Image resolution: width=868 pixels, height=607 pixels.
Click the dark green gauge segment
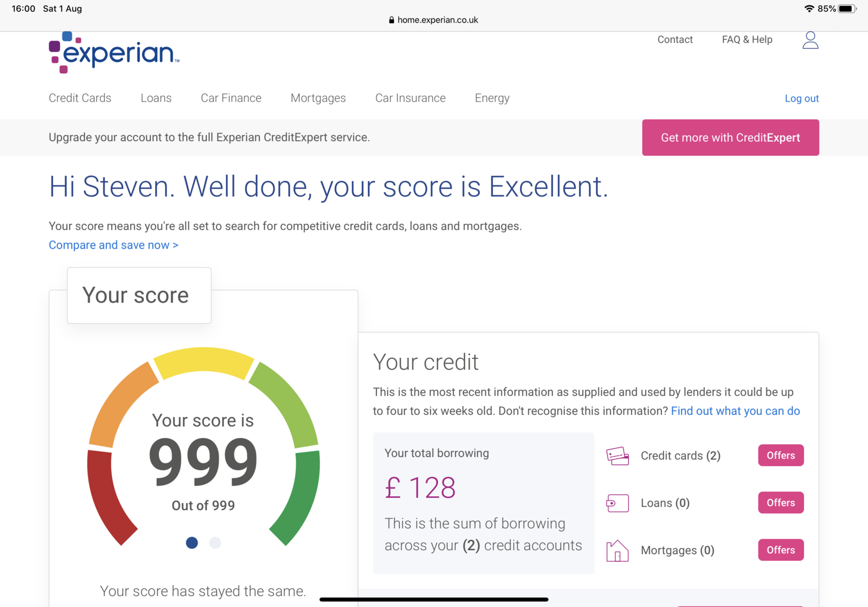302,494
